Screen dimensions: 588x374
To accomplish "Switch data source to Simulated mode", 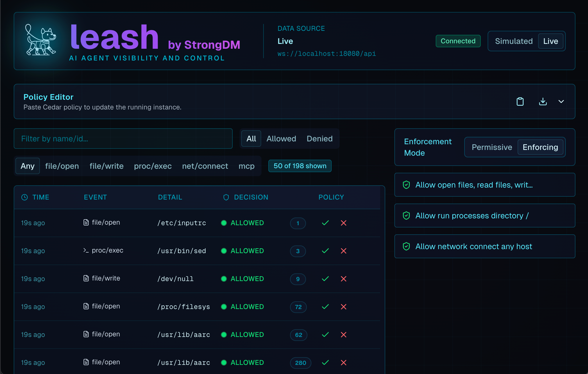I will tap(514, 41).
